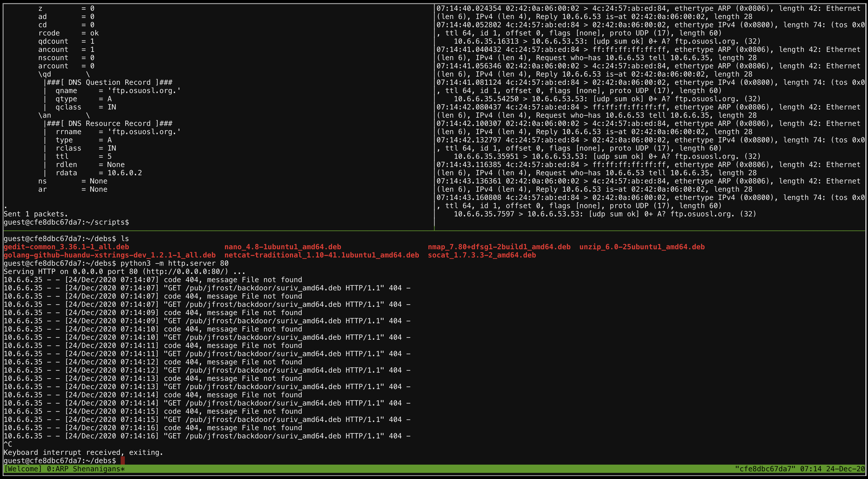
Task: Click the 'ttl = 5' line in Resource Record
Action: (x=83, y=156)
